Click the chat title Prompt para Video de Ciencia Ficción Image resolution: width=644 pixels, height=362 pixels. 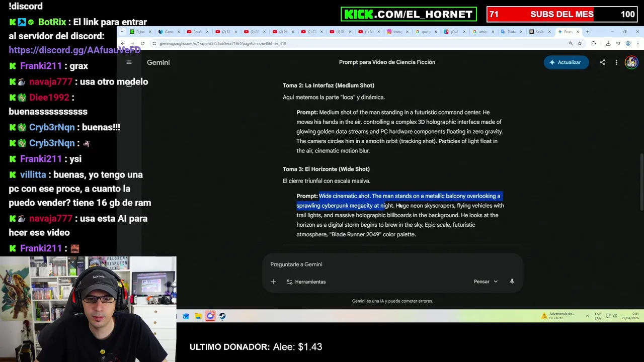[x=387, y=62]
